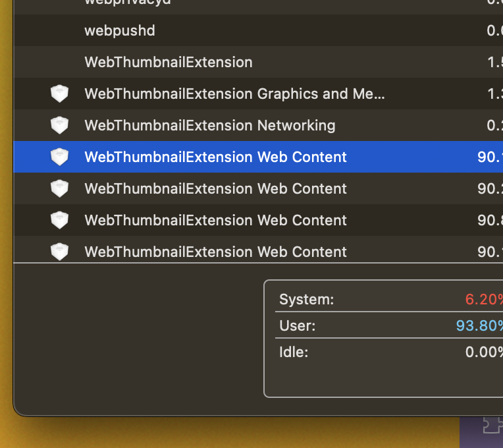503x448 pixels.
Task: Select WebThumbnailExtension Graphics and Me… process name
Action: tap(234, 94)
